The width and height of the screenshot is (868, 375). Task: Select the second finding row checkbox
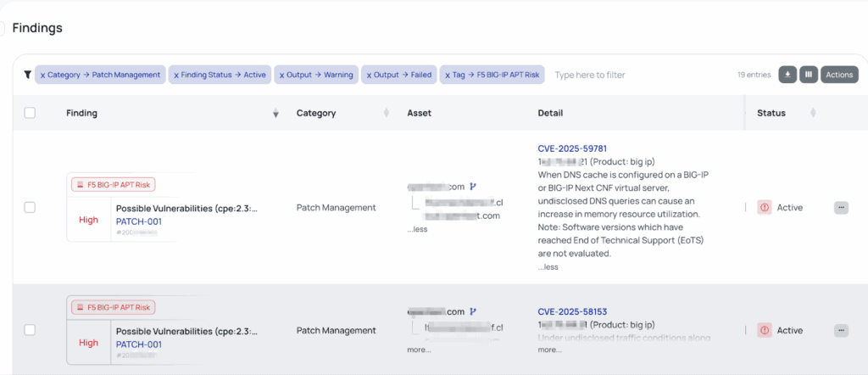pyautogui.click(x=30, y=330)
